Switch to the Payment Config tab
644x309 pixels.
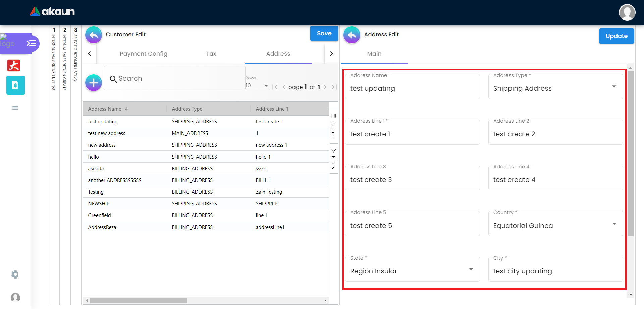point(144,54)
